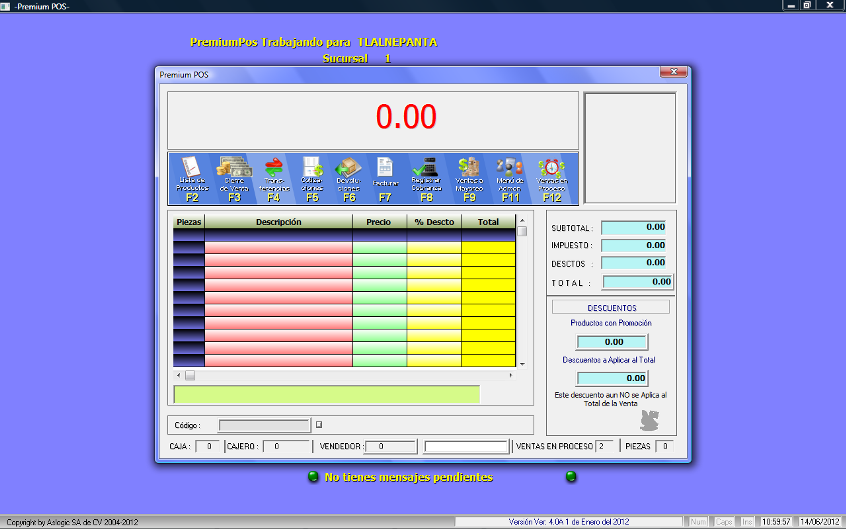The width and height of the screenshot is (846, 529).
Task: Click the IMPUESTO value field
Action: (x=633, y=245)
